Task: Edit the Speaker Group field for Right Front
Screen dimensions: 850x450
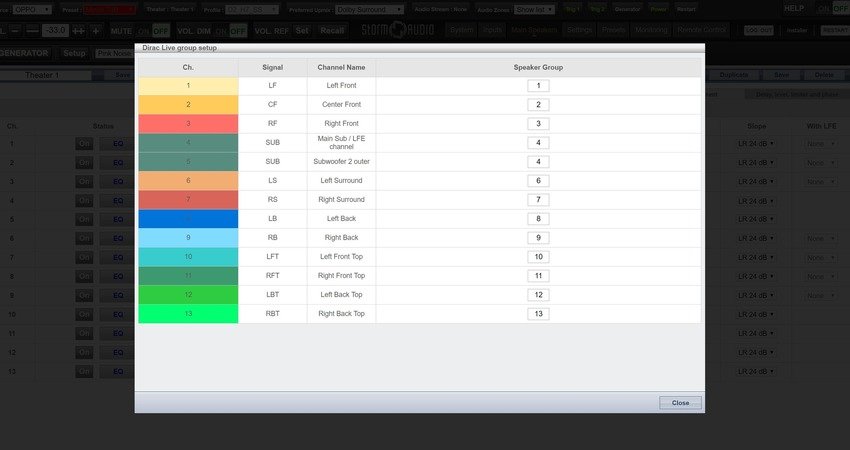Action: [x=538, y=124]
